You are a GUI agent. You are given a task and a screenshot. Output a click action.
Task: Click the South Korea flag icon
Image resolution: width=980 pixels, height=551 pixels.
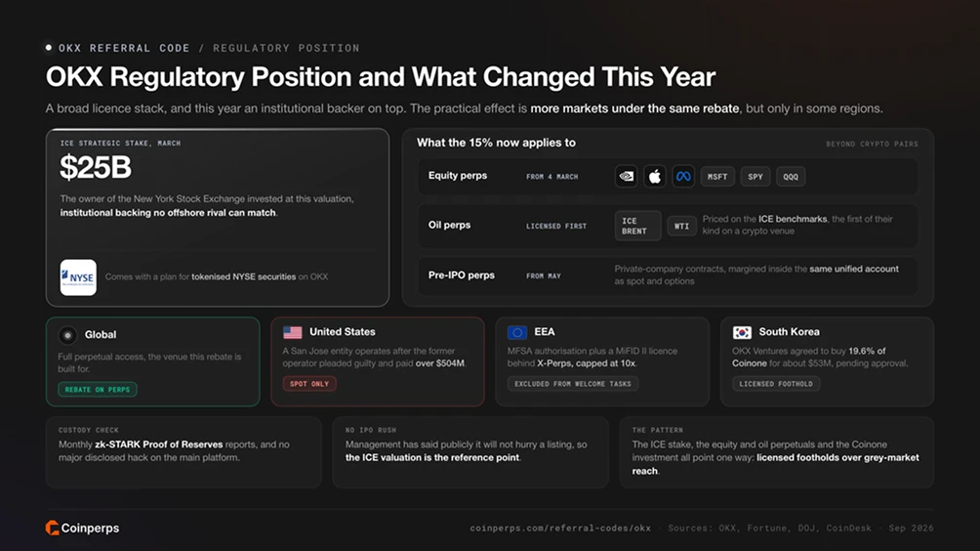[x=742, y=332]
